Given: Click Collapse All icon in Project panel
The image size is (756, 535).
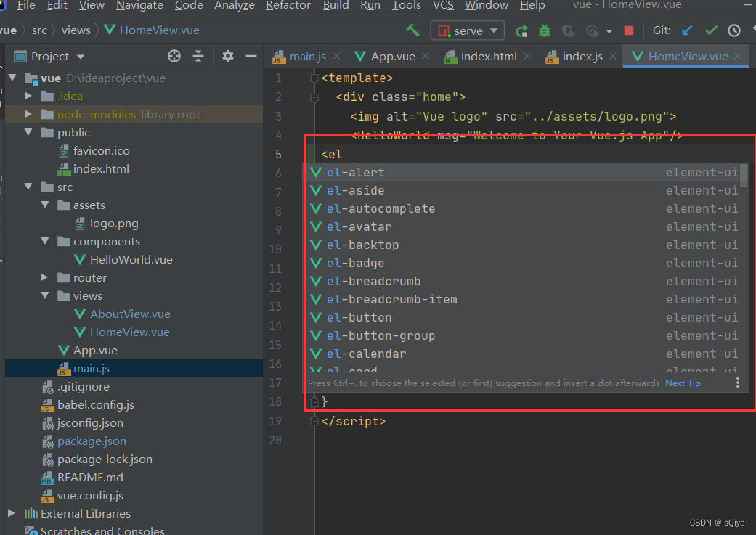Looking at the screenshot, I should pyautogui.click(x=198, y=56).
